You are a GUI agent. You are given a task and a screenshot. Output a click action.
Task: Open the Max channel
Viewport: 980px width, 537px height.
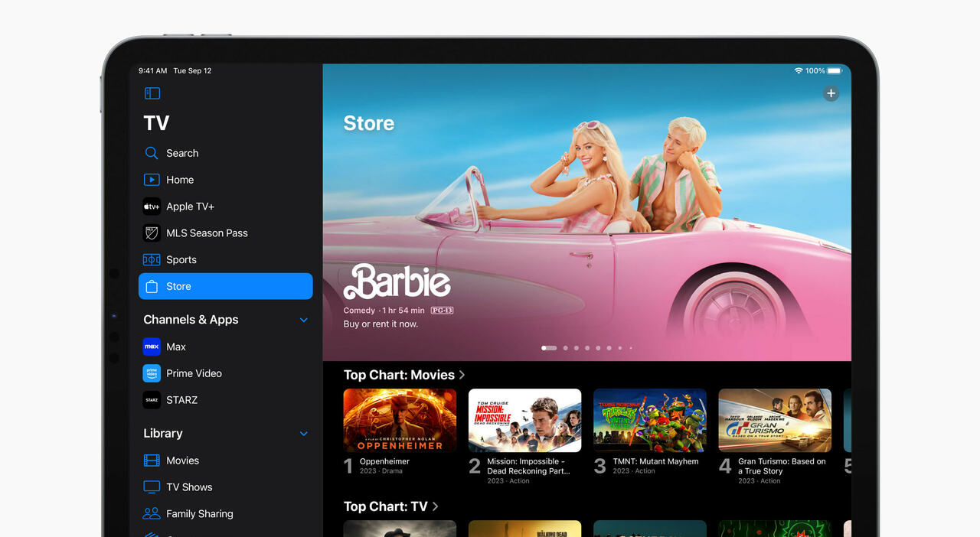(225, 347)
